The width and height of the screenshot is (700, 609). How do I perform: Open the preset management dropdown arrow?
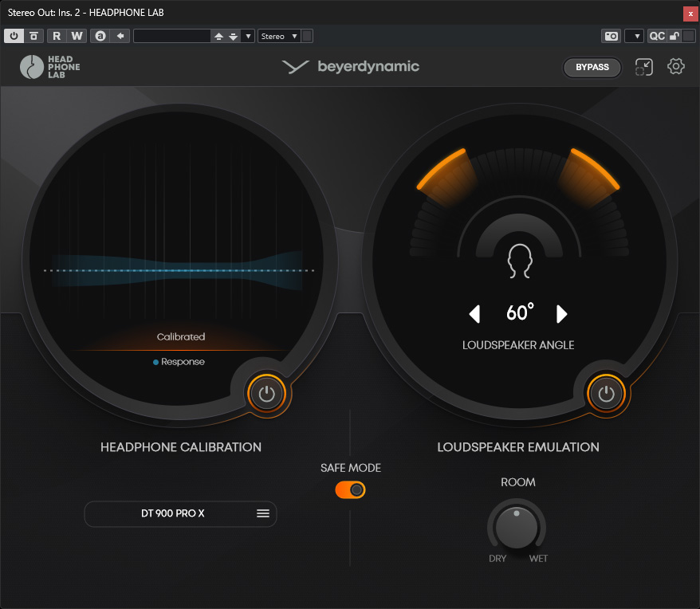tap(247, 36)
